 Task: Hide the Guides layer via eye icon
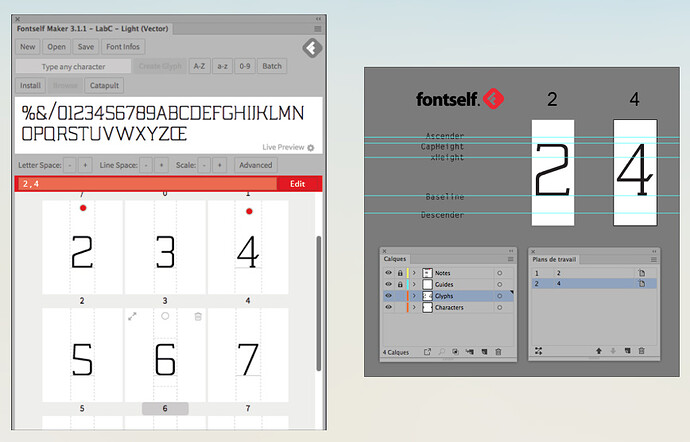click(x=388, y=284)
